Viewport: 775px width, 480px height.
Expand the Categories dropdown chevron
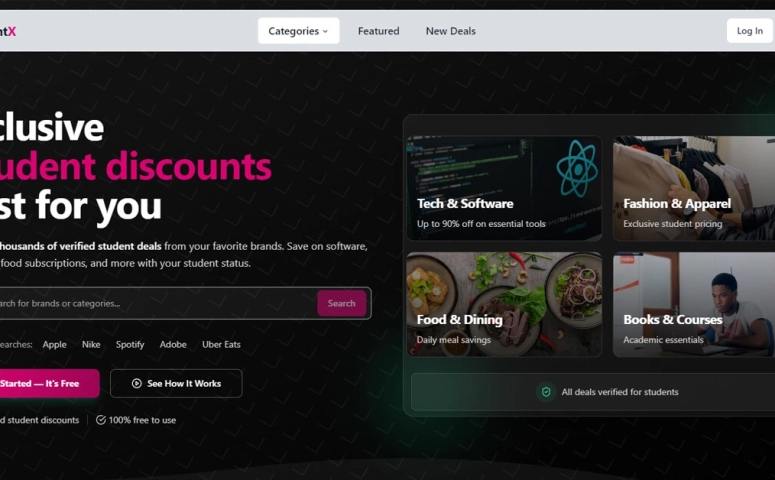(x=325, y=31)
